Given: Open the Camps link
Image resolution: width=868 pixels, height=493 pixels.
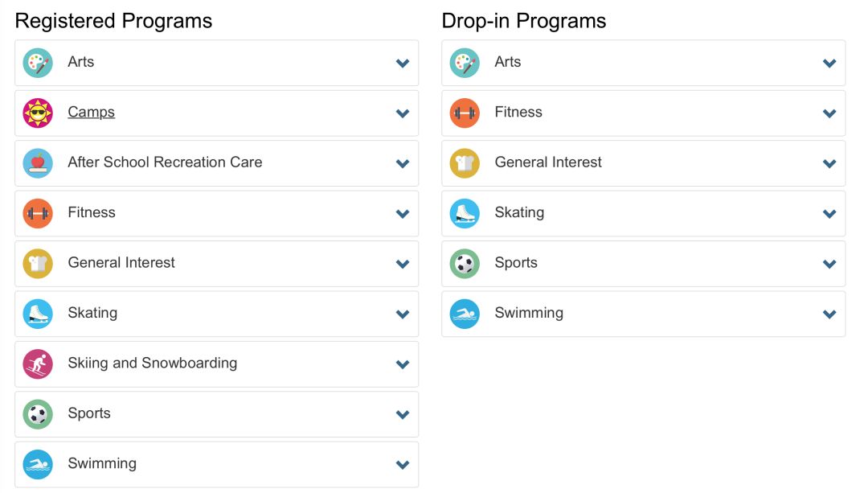Looking at the screenshot, I should coord(91,113).
